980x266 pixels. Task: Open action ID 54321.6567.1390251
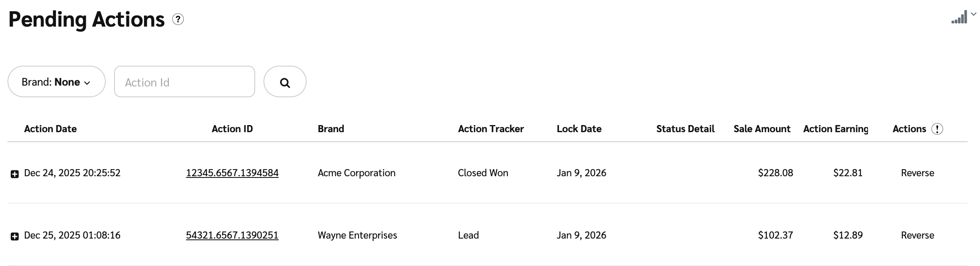click(232, 235)
